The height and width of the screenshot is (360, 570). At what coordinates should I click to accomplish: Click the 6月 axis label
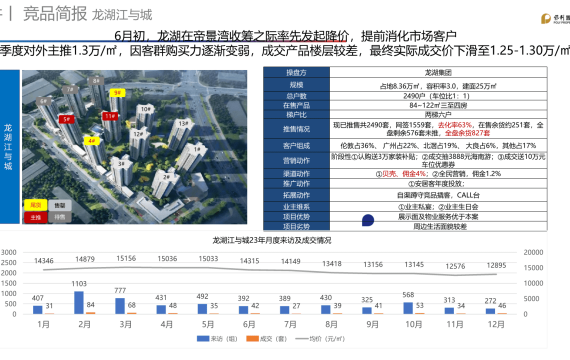point(249,324)
